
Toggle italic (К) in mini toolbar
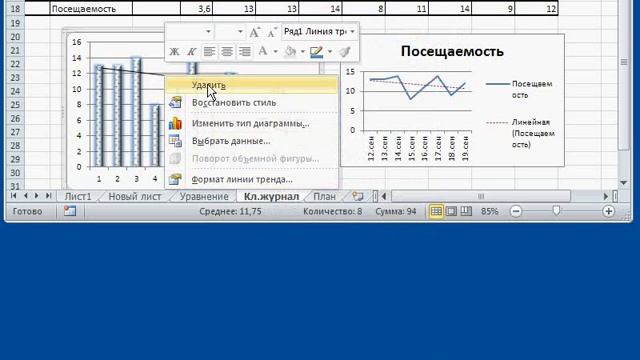(191, 52)
